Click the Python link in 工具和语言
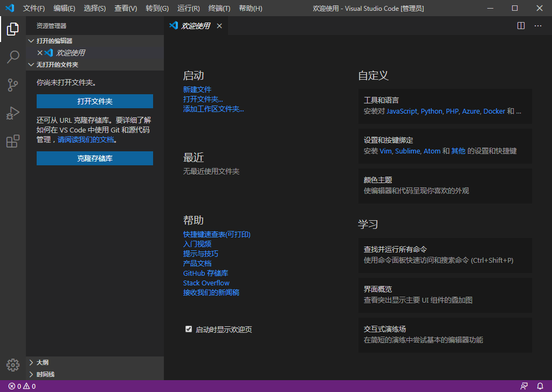 click(432, 111)
